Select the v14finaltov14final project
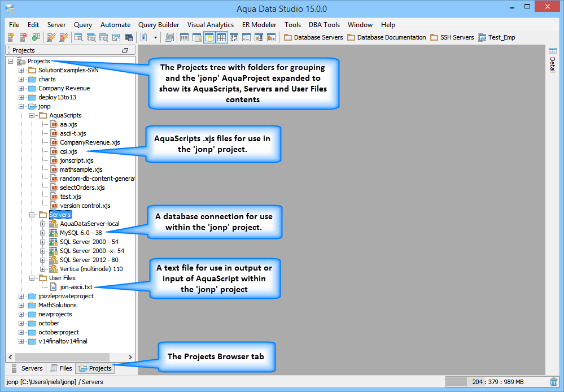This screenshot has width=564, height=392. point(63,341)
